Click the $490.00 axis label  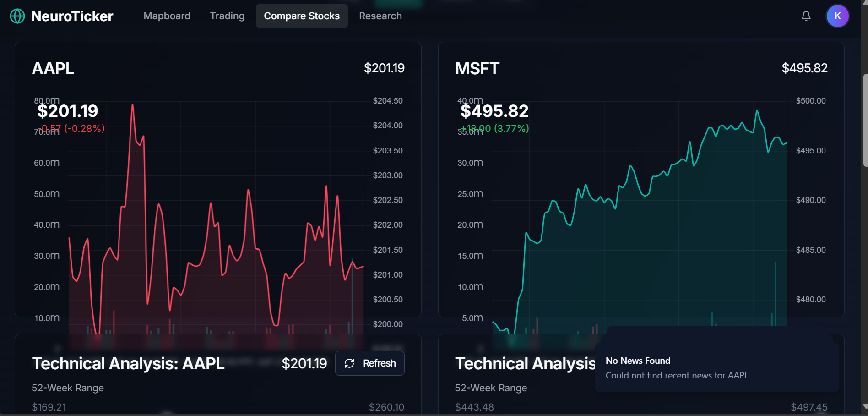811,200
